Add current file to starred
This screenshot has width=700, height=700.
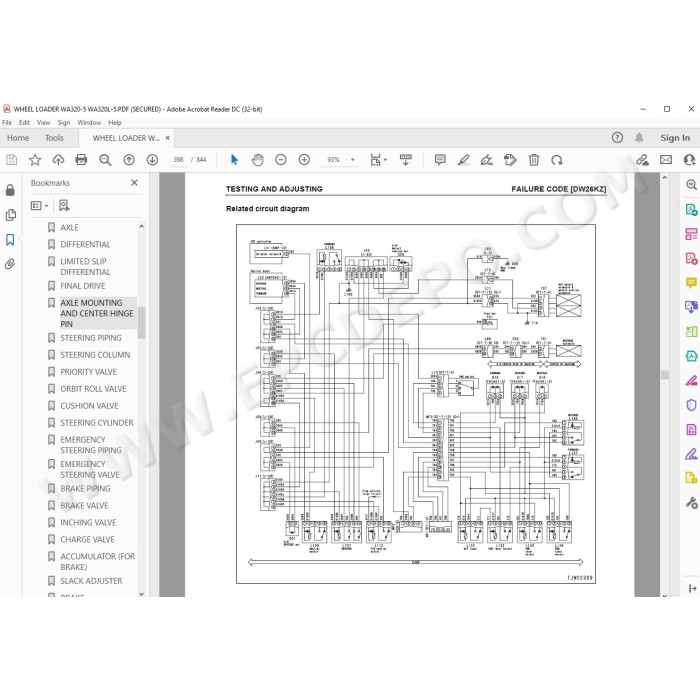(35, 159)
